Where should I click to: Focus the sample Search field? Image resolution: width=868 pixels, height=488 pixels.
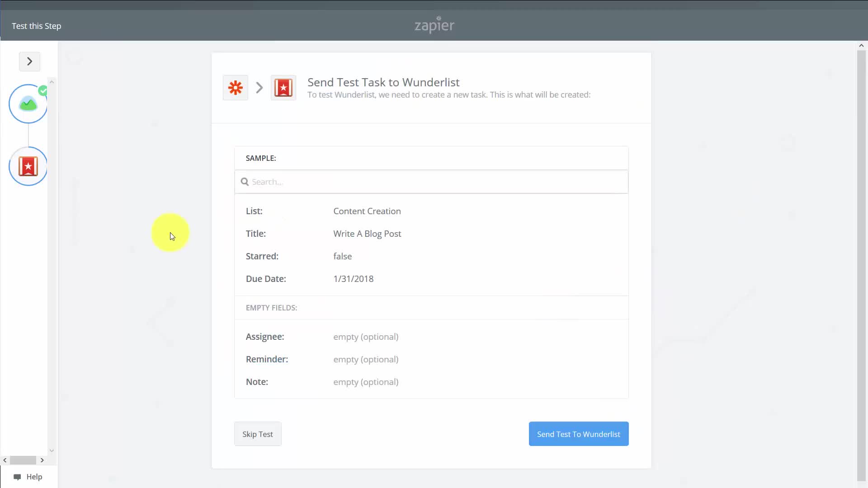point(431,182)
